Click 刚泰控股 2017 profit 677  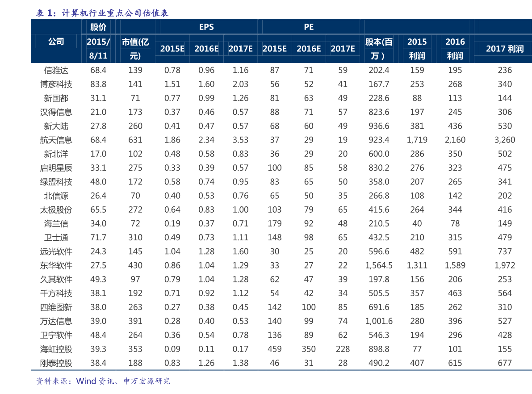pos(504,363)
